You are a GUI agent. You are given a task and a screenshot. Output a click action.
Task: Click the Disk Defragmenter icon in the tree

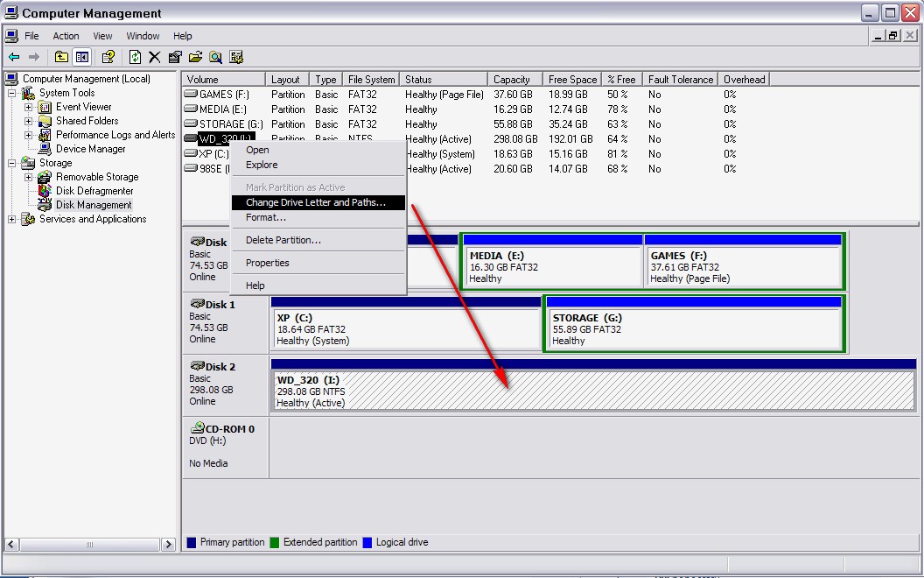click(45, 191)
